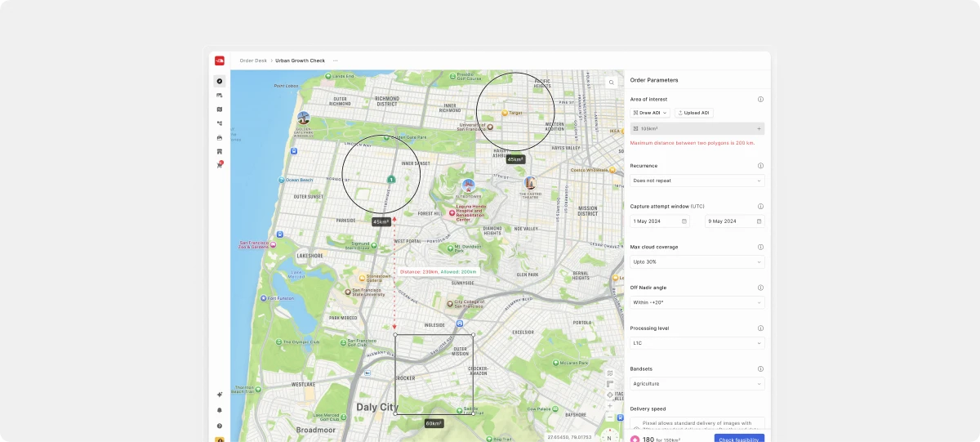Click Urban Growth Check breadcrumb title
The image size is (980, 442).
[x=300, y=60]
